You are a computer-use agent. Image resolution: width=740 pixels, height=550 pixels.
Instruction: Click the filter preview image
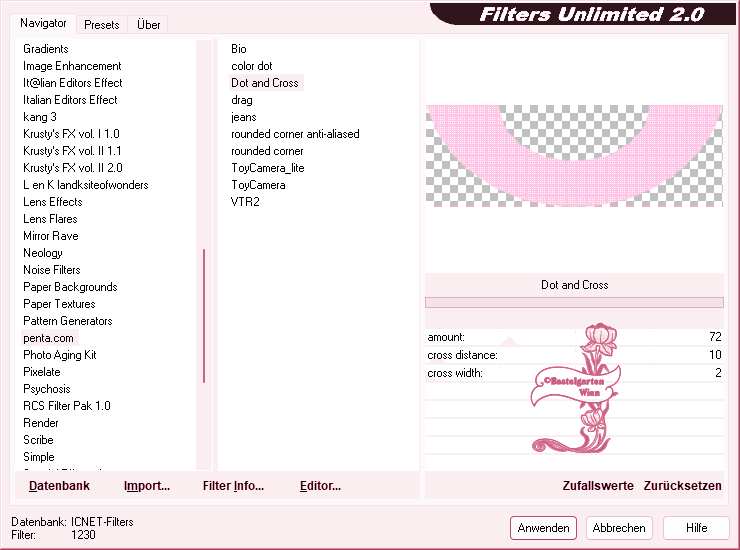pyautogui.click(x=574, y=156)
